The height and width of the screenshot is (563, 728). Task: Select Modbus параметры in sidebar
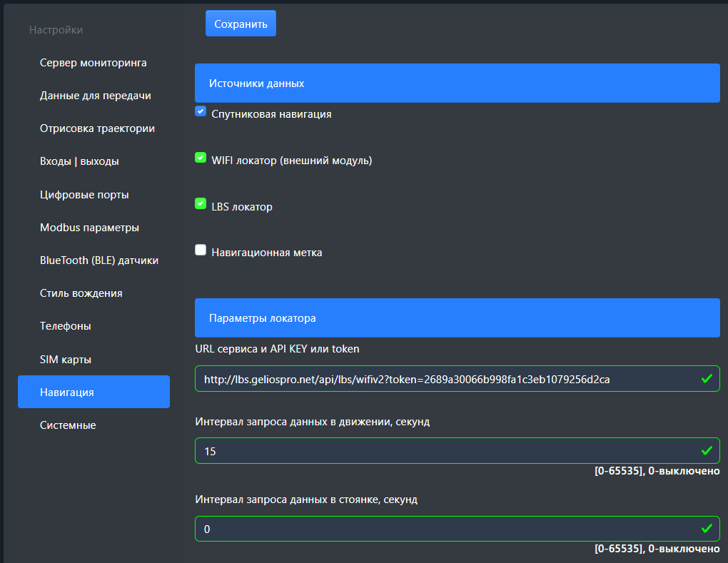(x=89, y=228)
